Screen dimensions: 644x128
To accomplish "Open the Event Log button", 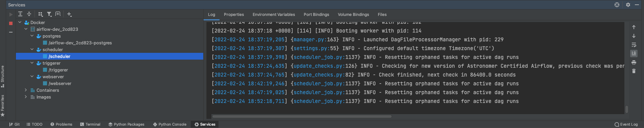I will pyautogui.click(x=626, y=124).
